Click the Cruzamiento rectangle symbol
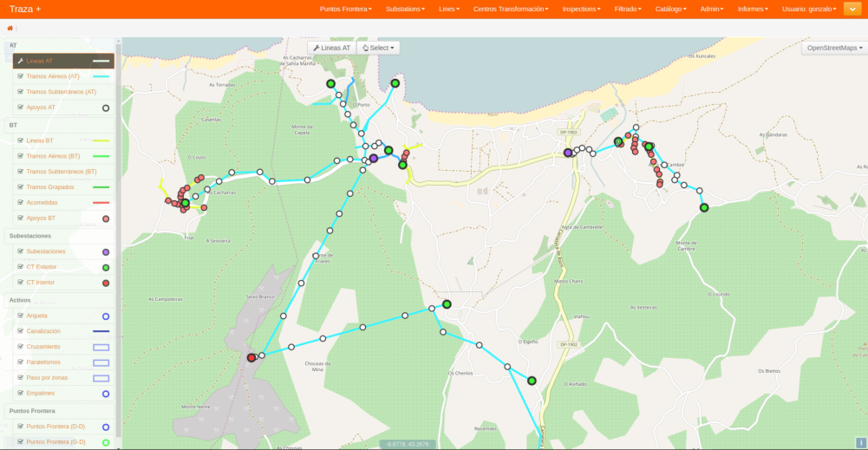 click(101, 347)
